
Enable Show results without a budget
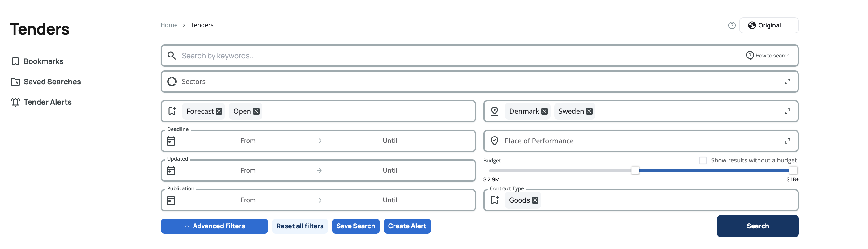[703, 160]
